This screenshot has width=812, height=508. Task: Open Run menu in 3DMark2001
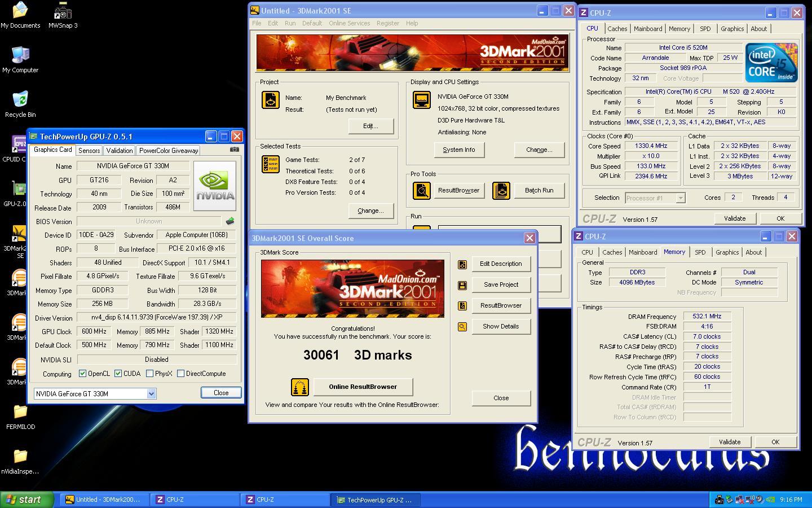290,23
